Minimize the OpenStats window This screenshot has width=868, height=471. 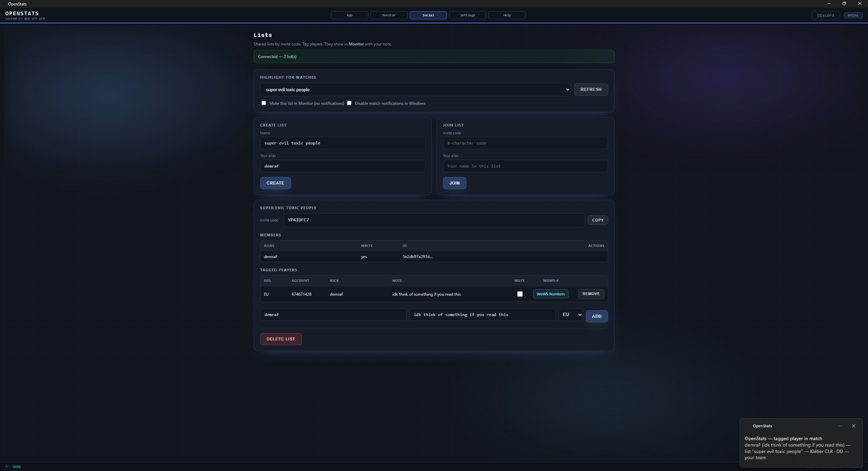tap(829, 4)
